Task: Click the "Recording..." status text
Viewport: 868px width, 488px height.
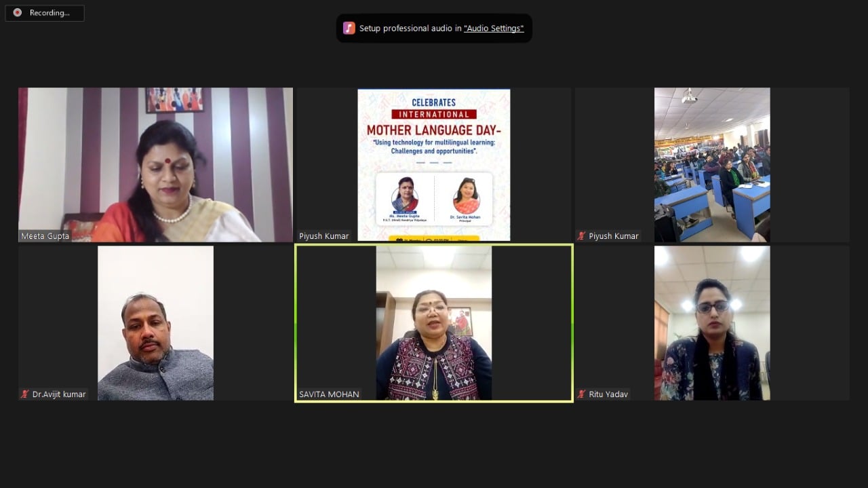Action: click(x=50, y=13)
